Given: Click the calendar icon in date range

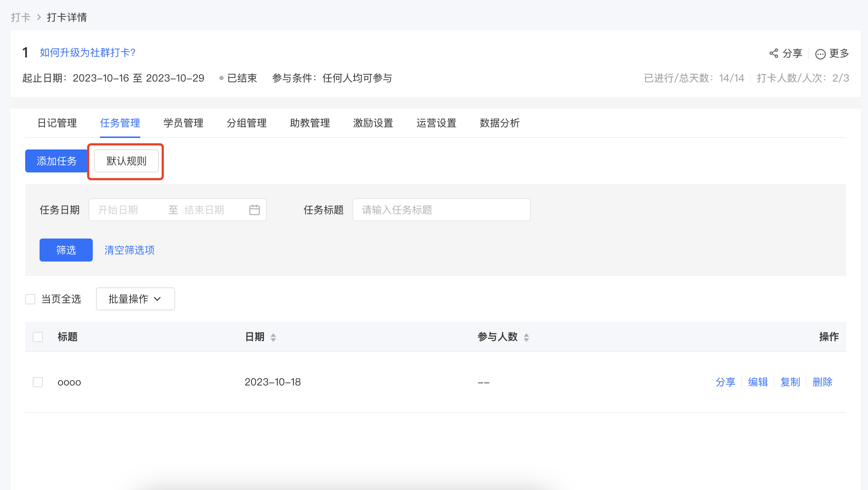Looking at the screenshot, I should (254, 210).
